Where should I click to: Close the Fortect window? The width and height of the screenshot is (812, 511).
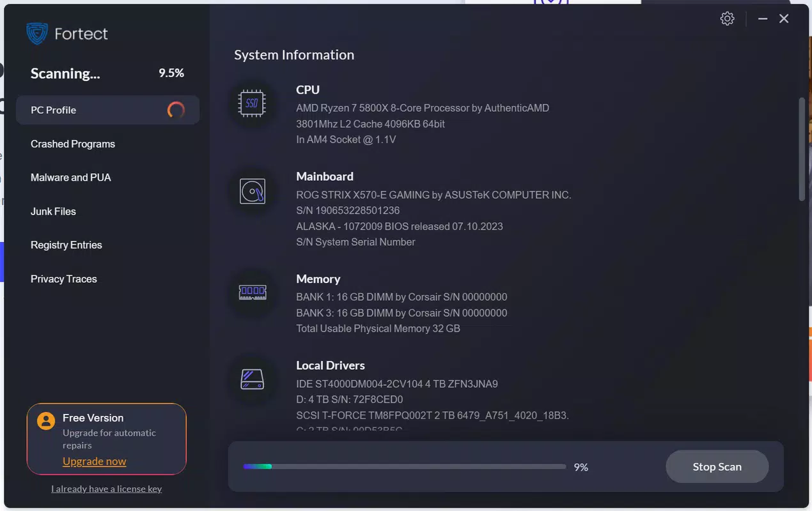pyautogui.click(x=784, y=19)
